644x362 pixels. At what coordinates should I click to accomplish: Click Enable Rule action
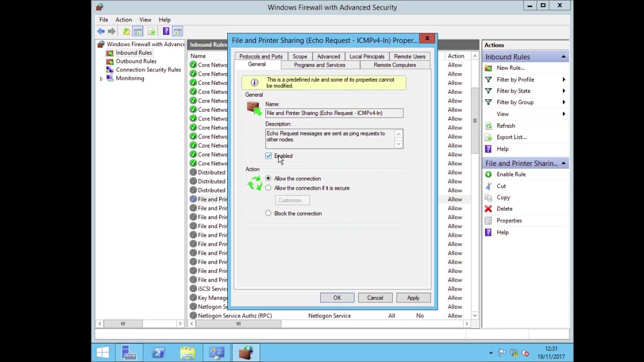click(x=511, y=174)
